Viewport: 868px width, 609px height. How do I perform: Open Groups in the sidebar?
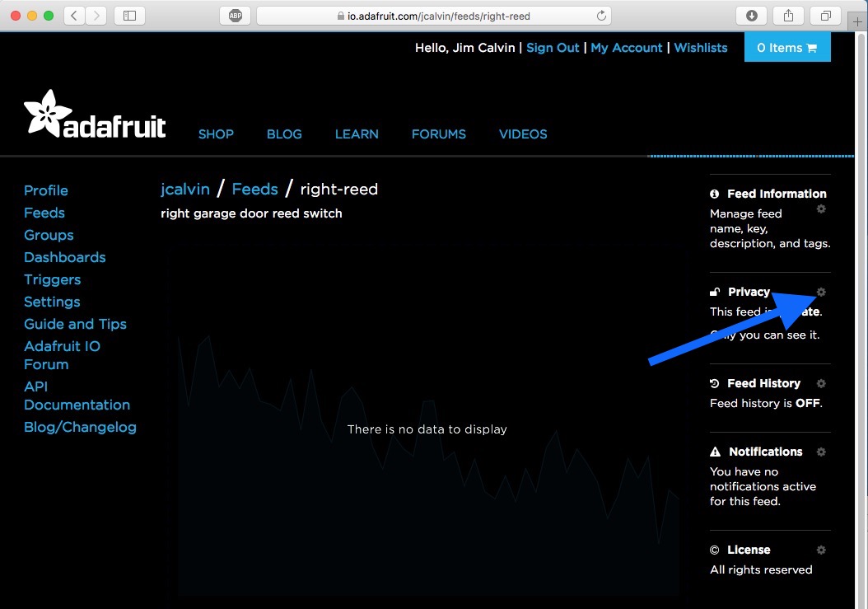coord(49,235)
